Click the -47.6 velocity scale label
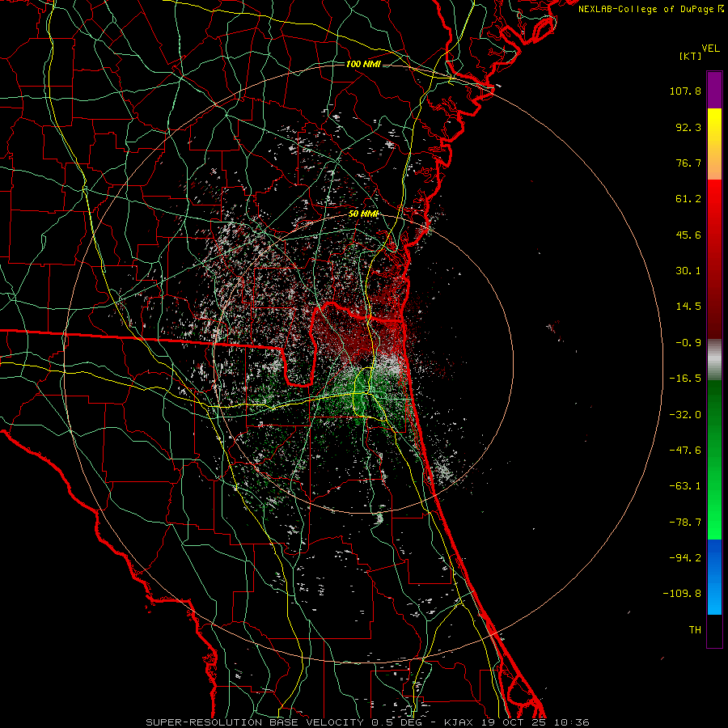Image resolution: width=728 pixels, height=728 pixels. click(685, 451)
